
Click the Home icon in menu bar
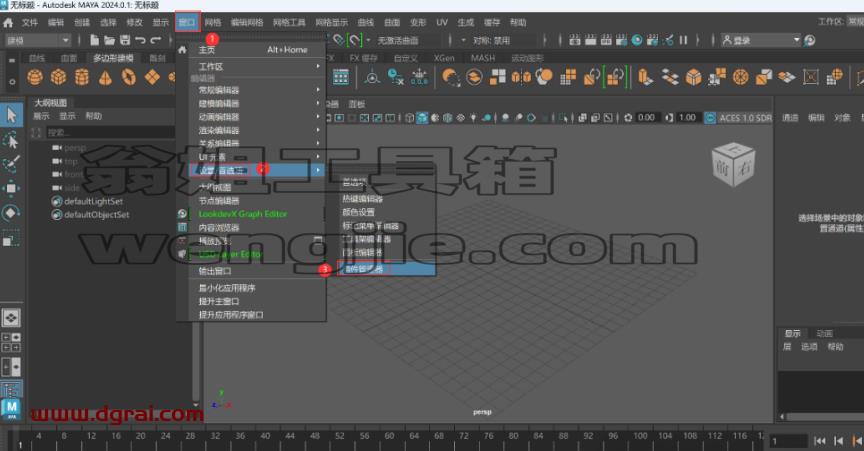8,23
